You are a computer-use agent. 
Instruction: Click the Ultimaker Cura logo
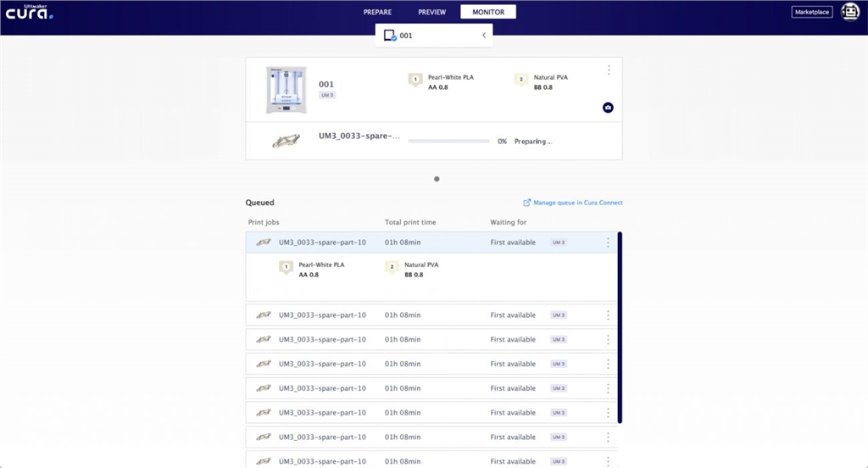(x=30, y=13)
